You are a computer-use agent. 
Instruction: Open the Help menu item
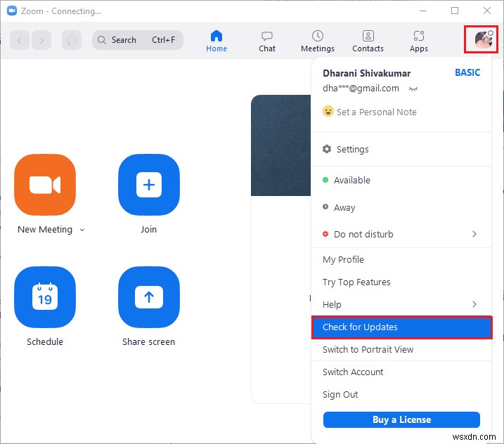(402, 305)
